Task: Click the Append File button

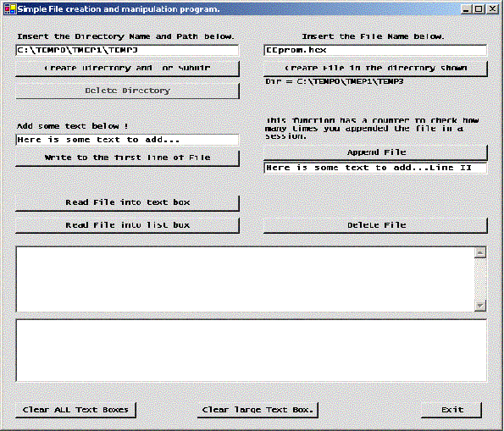Action: [375, 152]
